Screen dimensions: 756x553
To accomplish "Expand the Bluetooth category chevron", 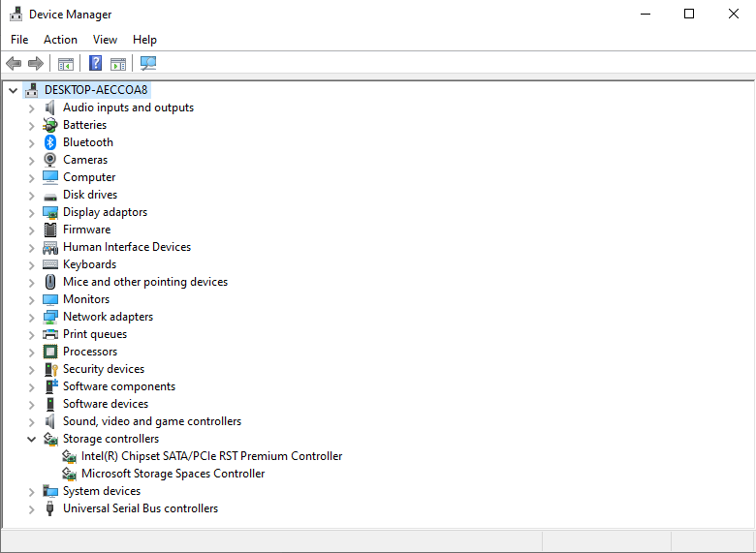I will pyautogui.click(x=31, y=143).
